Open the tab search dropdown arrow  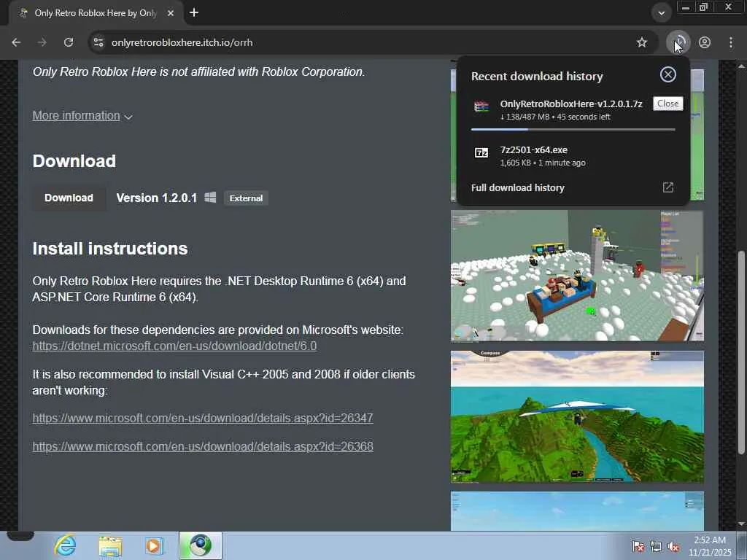click(661, 13)
